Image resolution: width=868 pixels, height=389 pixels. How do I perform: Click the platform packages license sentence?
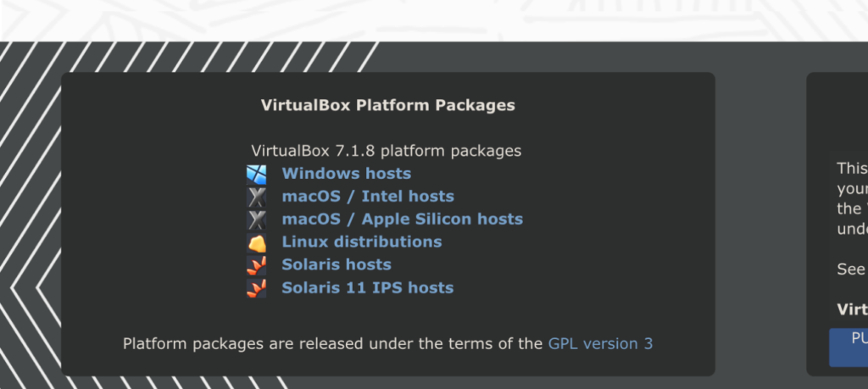[x=388, y=343]
